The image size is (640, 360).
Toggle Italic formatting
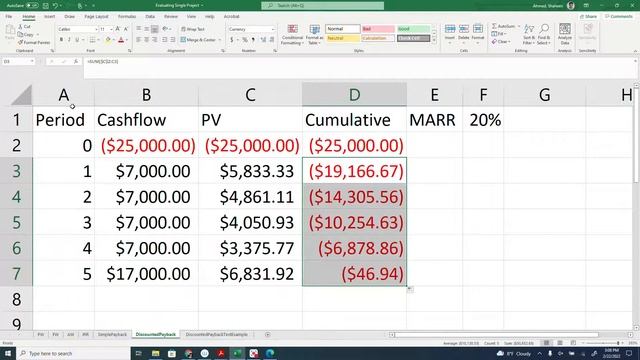click(x=69, y=40)
